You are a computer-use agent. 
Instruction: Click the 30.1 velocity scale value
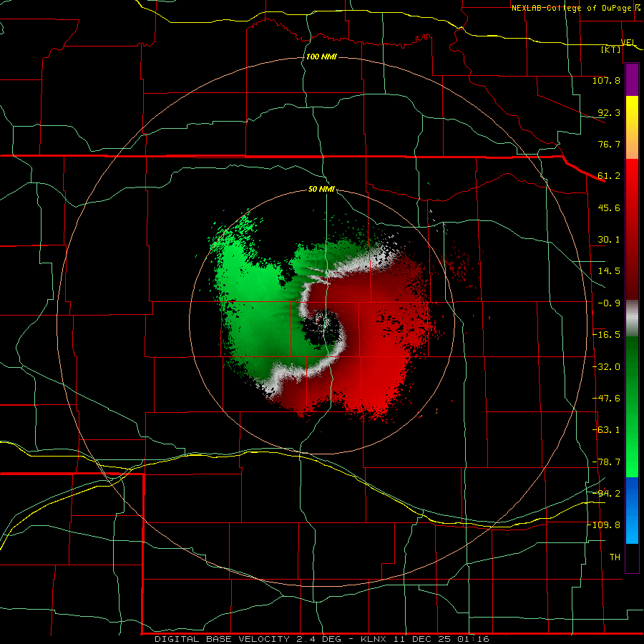[x=609, y=240]
